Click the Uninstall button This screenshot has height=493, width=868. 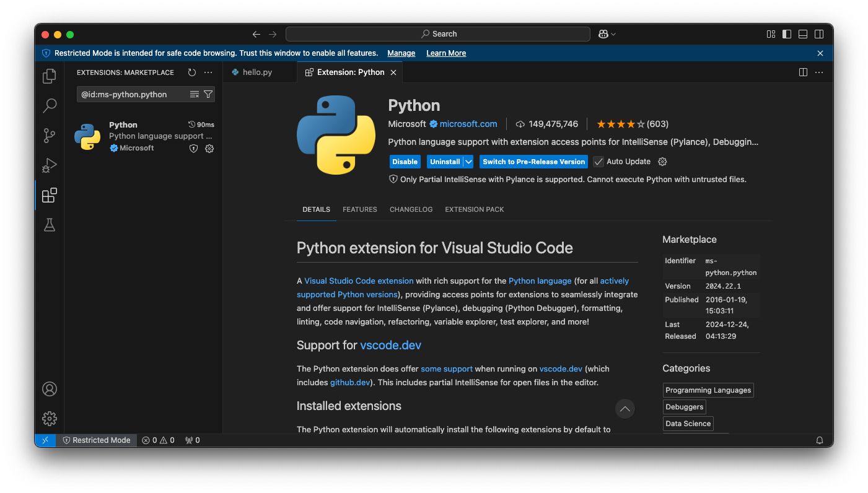(x=445, y=162)
